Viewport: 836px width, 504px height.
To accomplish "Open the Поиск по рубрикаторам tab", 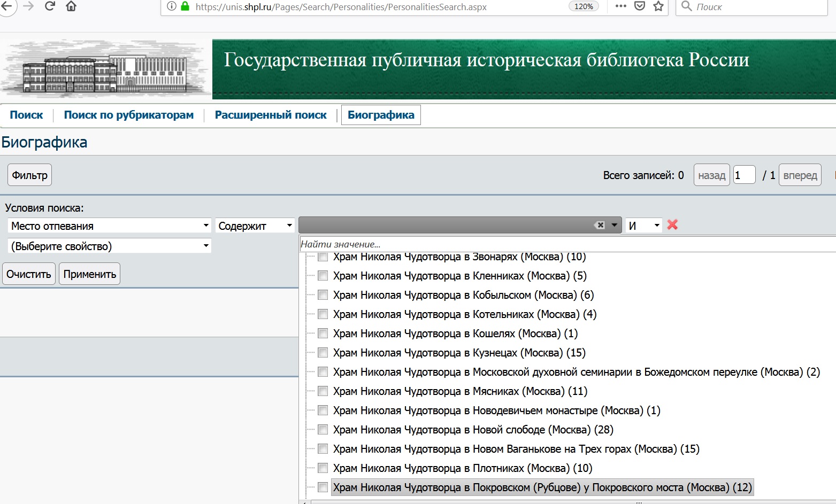I will tap(129, 115).
